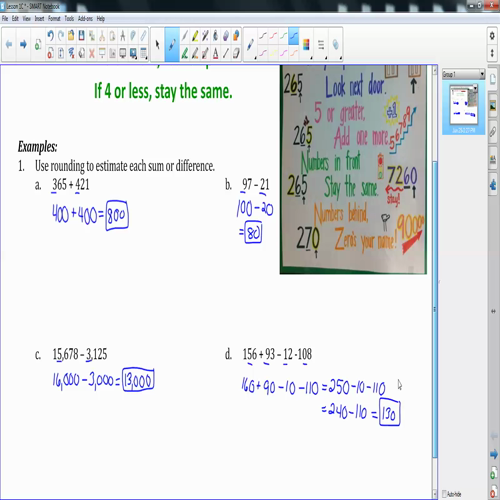
Task: Pick the green pen line style
Action: tap(284, 35)
